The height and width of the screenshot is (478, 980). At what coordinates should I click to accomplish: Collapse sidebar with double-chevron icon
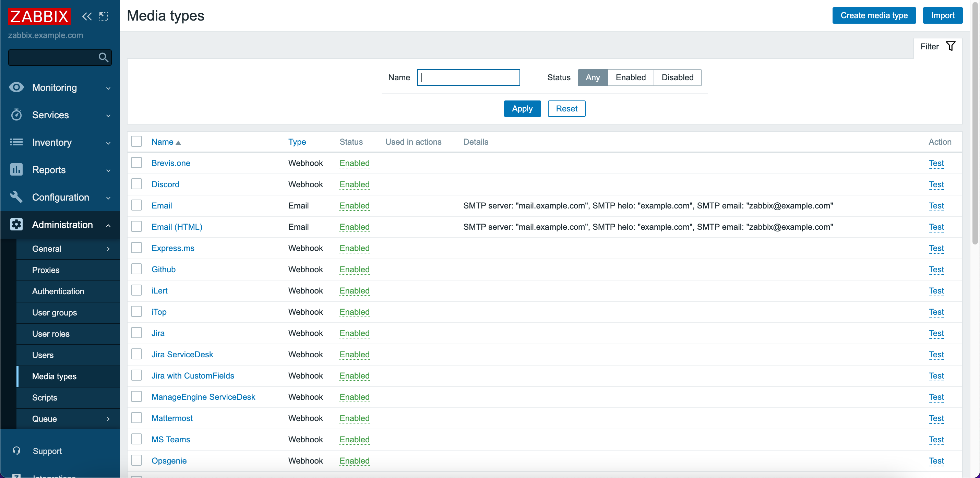[x=87, y=16]
